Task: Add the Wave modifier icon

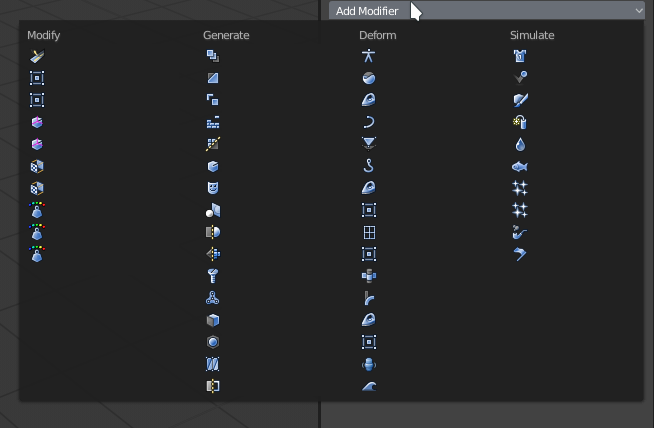Action: pyautogui.click(x=369, y=387)
